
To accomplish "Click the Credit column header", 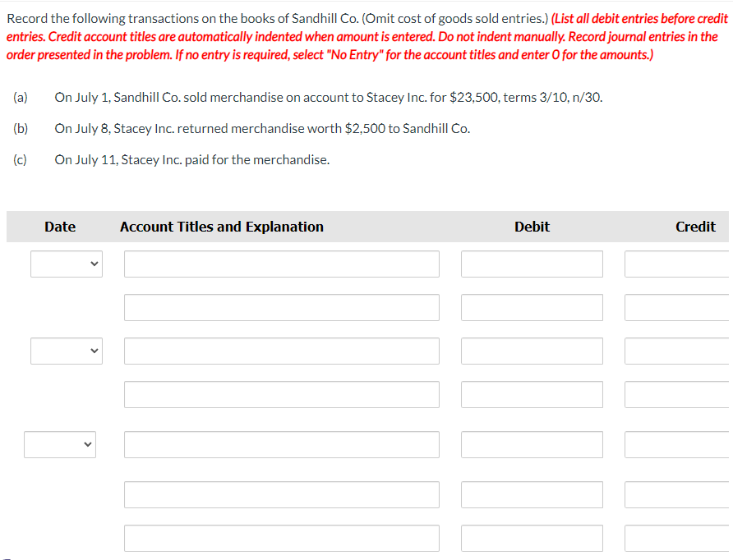I will 695,227.
